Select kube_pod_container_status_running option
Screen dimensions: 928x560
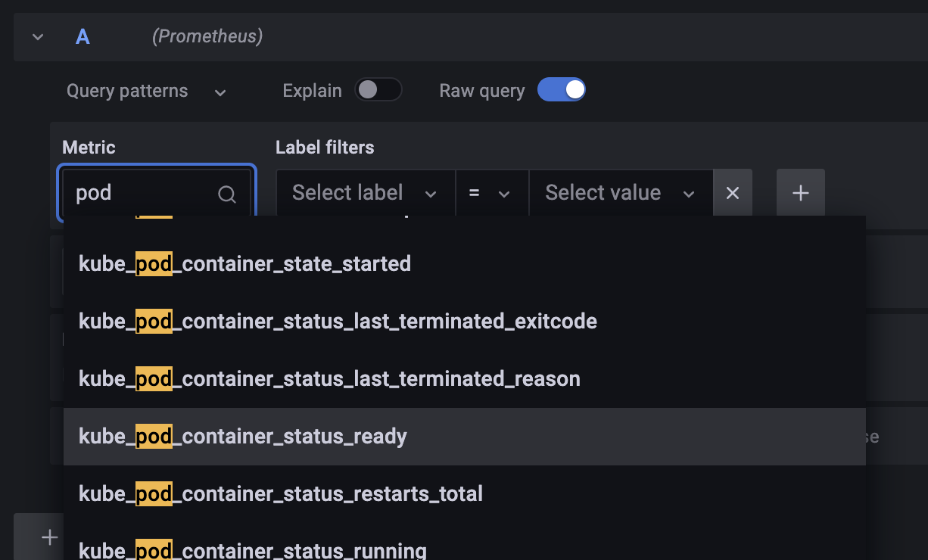point(253,550)
